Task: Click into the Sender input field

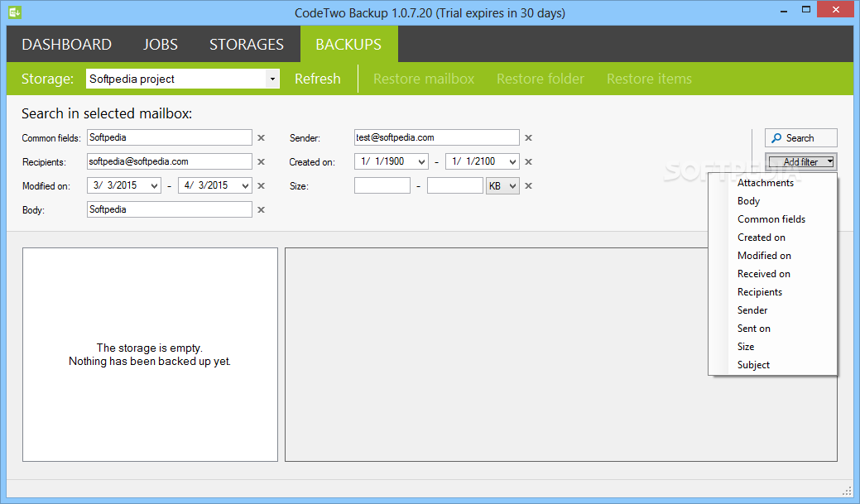Action: 436,137
